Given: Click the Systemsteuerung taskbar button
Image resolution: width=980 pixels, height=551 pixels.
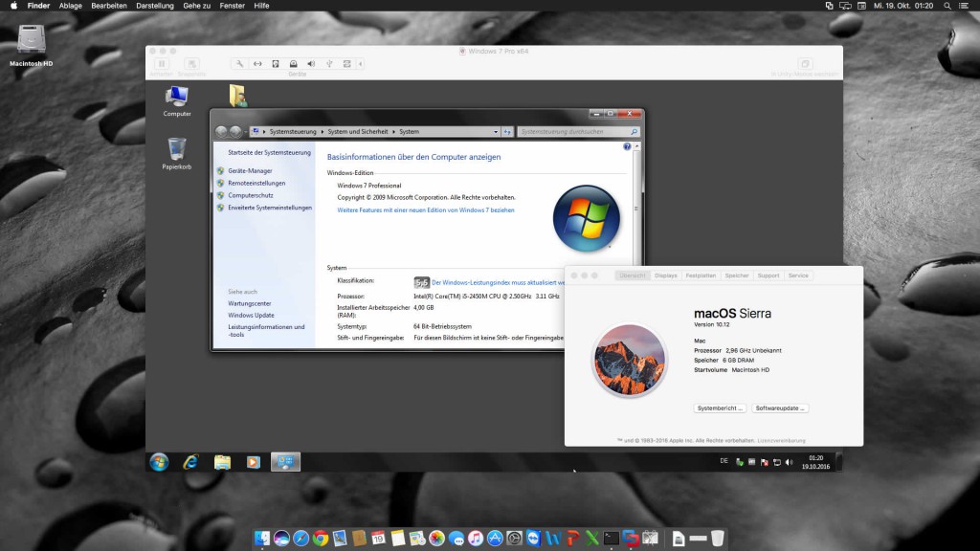Looking at the screenshot, I should 285,462.
